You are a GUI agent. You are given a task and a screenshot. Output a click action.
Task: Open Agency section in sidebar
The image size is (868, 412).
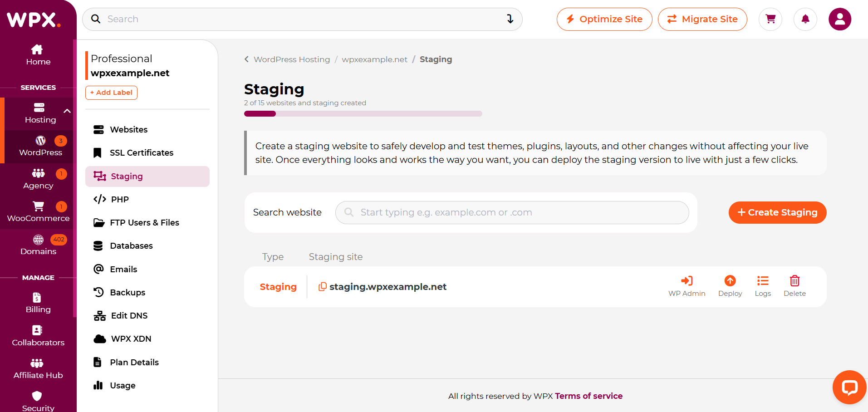(x=38, y=180)
